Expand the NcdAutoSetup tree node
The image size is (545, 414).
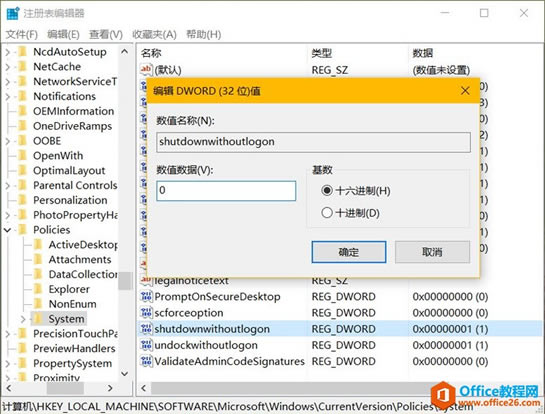pyautogui.click(x=8, y=52)
